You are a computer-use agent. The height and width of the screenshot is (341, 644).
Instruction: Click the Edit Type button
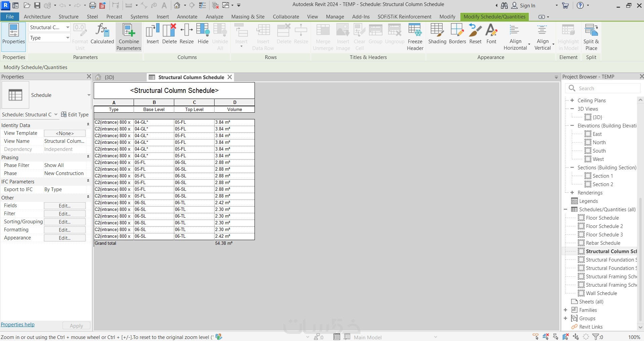point(75,115)
